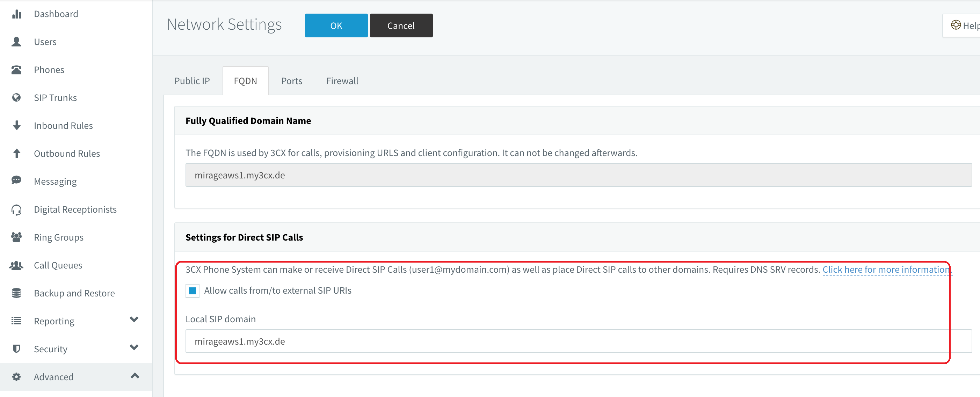The image size is (980, 397).
Task: Click the Outbound Rules up arrow icon
Action: pos(17,154)
